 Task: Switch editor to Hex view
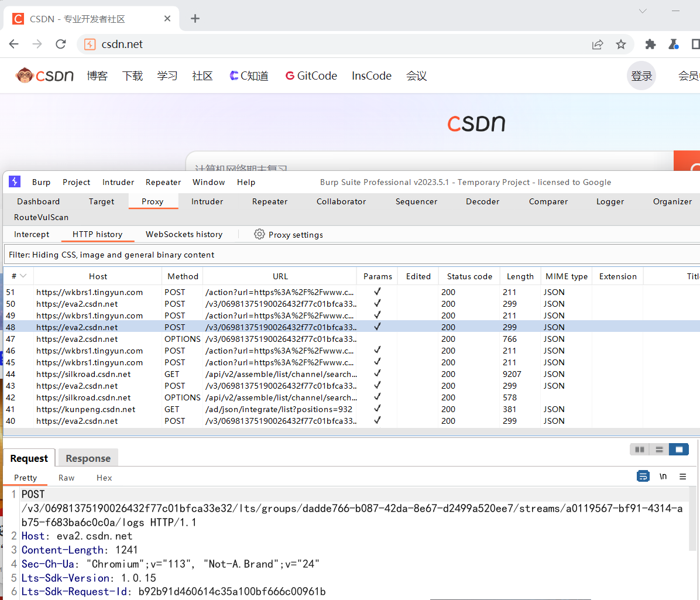click(104, 478)
